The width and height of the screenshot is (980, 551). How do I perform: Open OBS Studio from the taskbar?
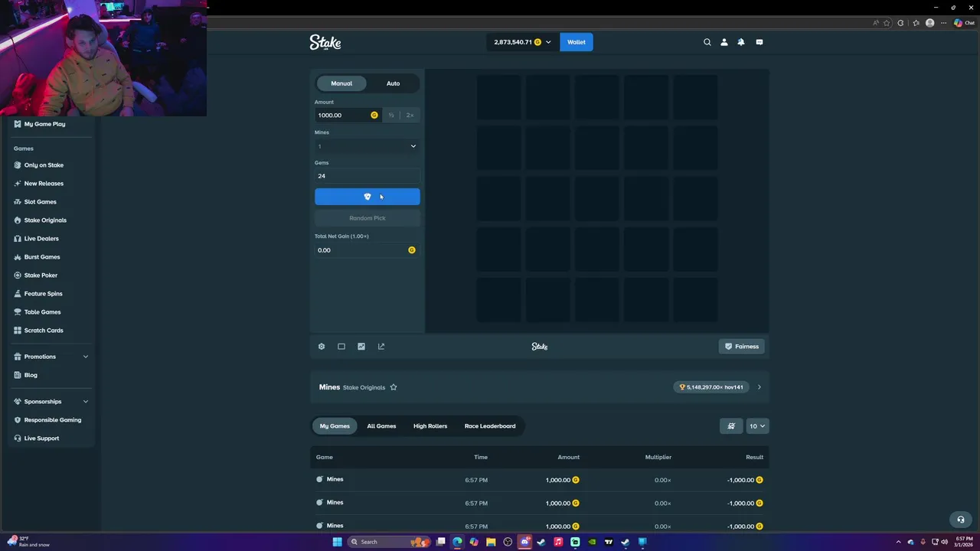(508, 542)
